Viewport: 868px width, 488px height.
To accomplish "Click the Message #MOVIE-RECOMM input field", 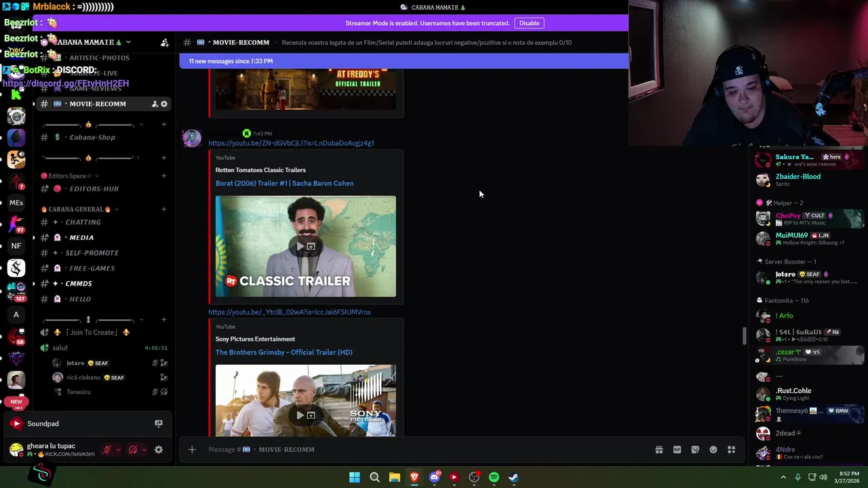I will click(x=427, y=449).
